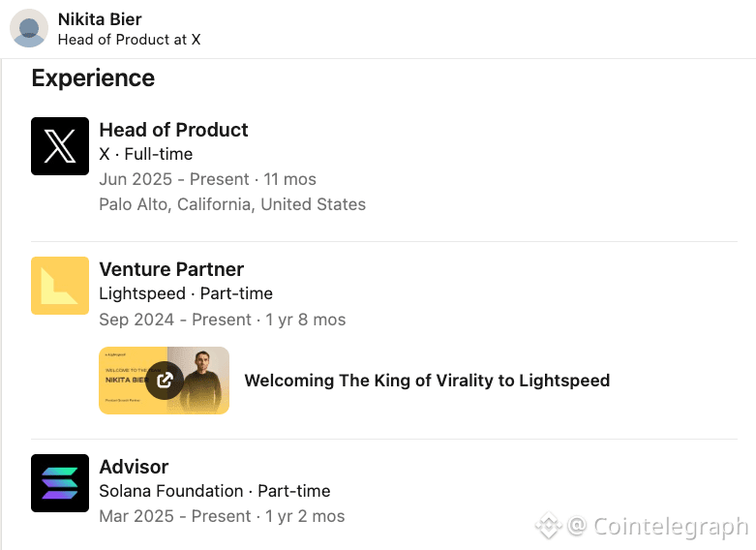Click the Nikita Bier name header

point(100,19)
